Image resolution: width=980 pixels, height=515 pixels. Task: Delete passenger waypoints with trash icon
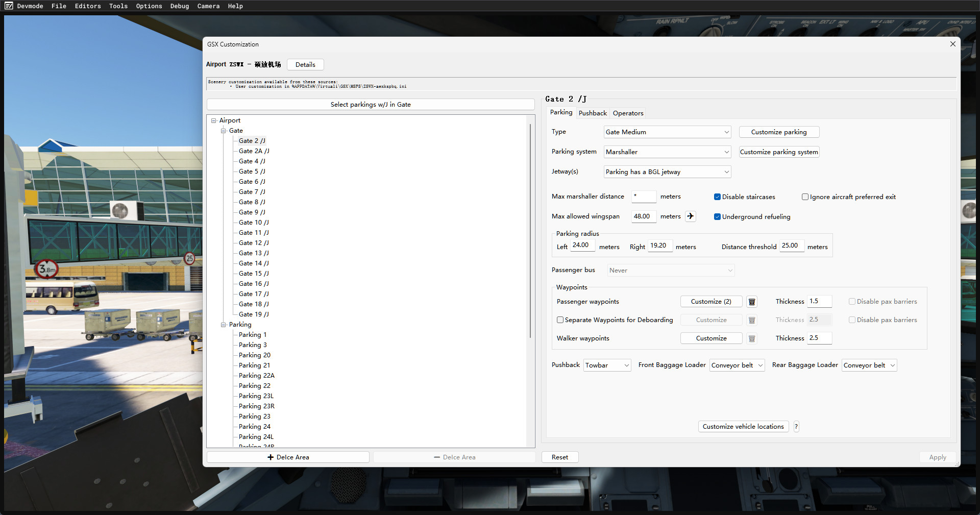point(751,302)
